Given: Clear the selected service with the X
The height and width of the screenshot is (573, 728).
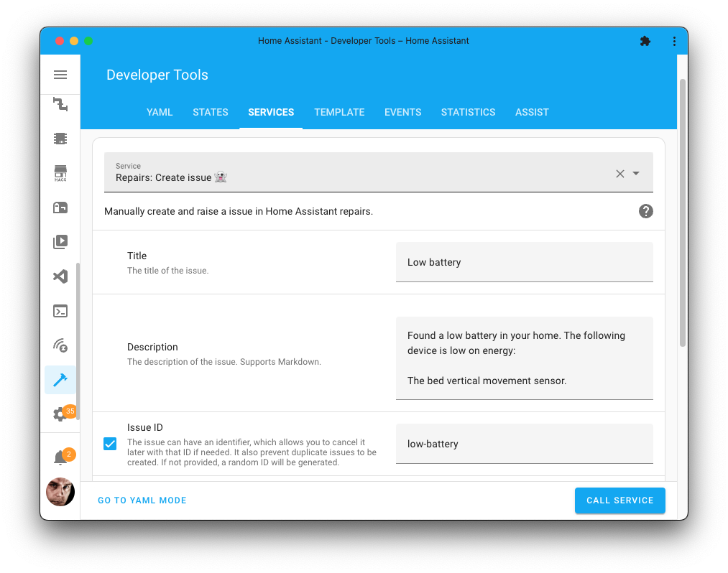Looking at the screenshot, I should 619,173.
